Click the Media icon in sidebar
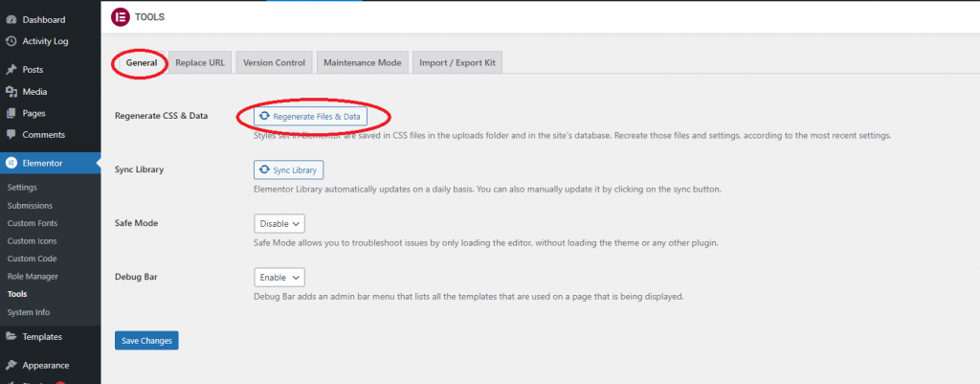 [11, 92]
